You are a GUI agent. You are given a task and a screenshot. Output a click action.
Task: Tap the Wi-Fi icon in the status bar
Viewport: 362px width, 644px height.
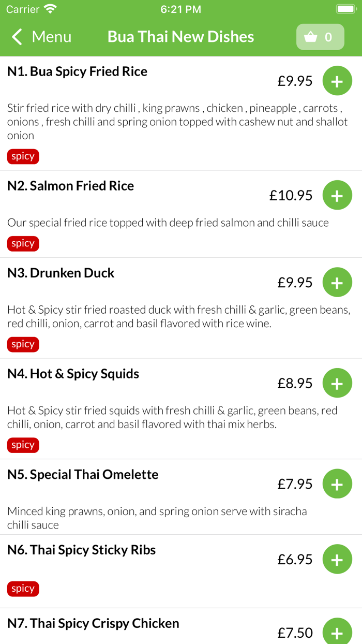click(x=49, y=9)
